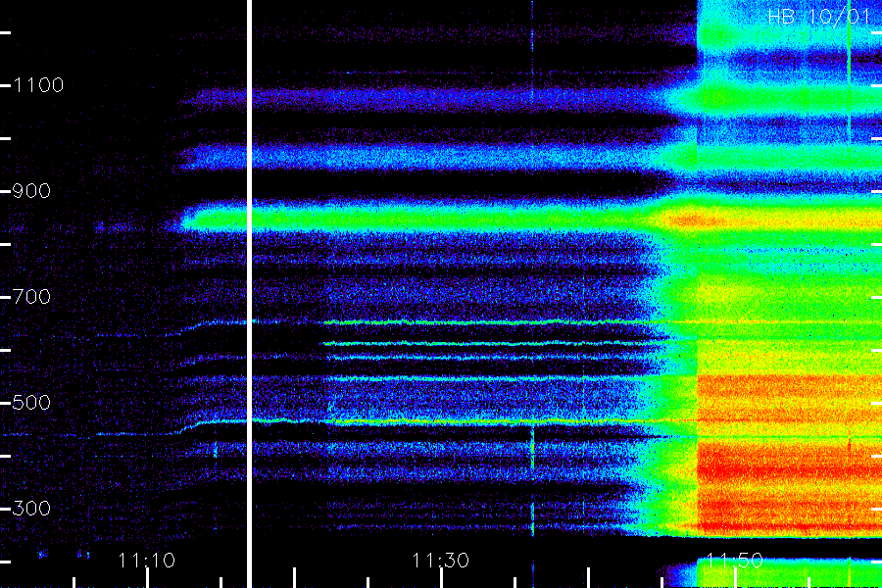Click the 500 frequency axis label
This screenshot has width=882, height=588.
pyautogui.click(x=31, y=403)
